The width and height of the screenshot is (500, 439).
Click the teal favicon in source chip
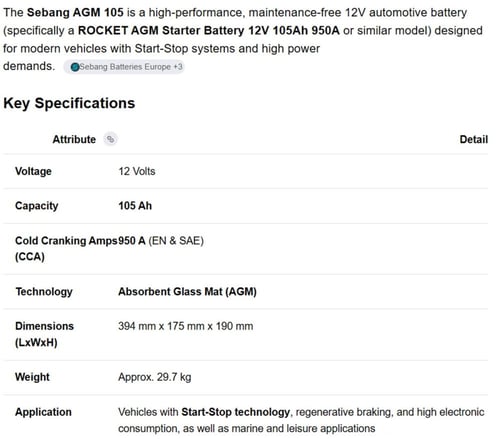tap(75, 67)
